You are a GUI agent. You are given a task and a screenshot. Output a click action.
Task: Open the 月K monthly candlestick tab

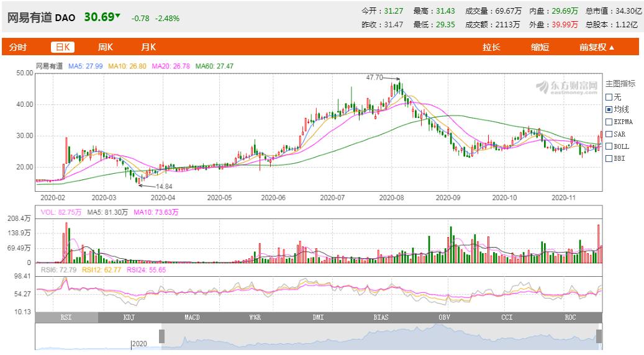click(x=148, y=47)
